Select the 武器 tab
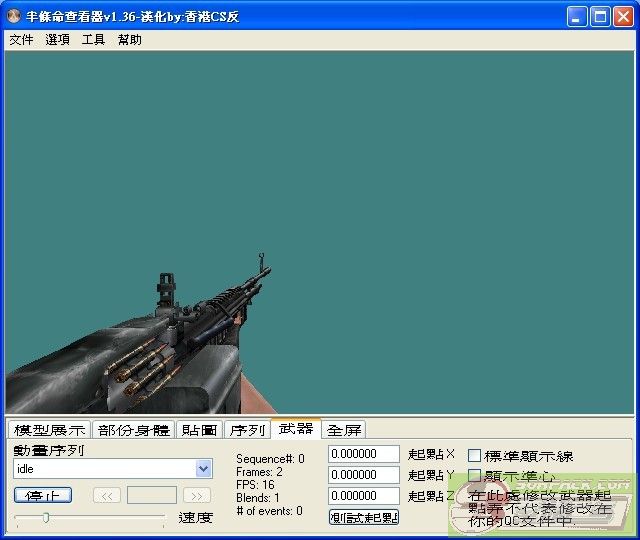 tap(296, 428)
